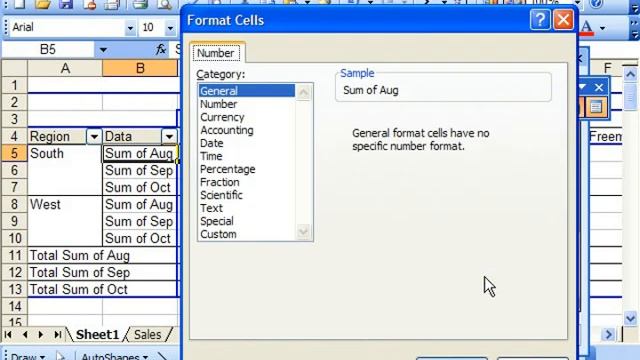
Task: Open the Font size dropdown arrow
Action: (x=170, y=28)
